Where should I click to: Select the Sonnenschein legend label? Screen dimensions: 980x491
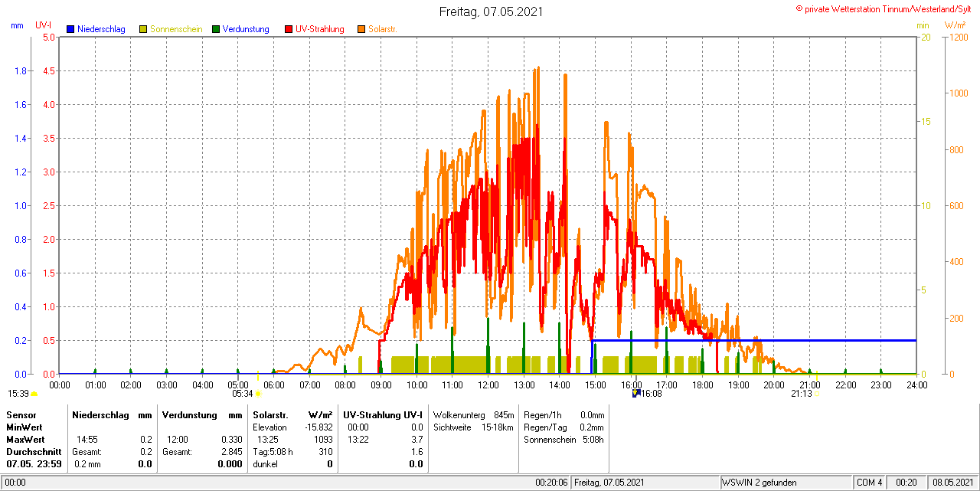(176, 29)
